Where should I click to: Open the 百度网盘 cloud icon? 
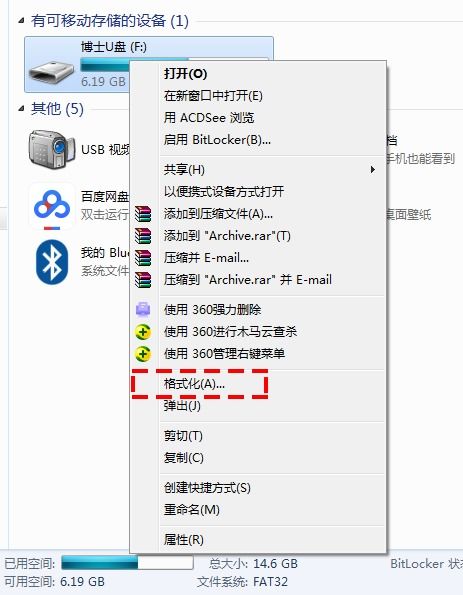coord(52,206)
